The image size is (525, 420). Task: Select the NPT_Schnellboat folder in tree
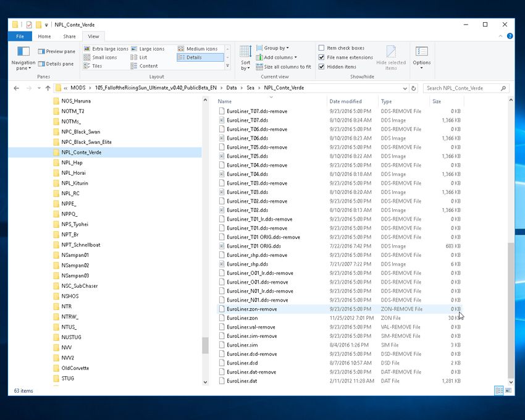pyautogui.click(x=81, y=245)
